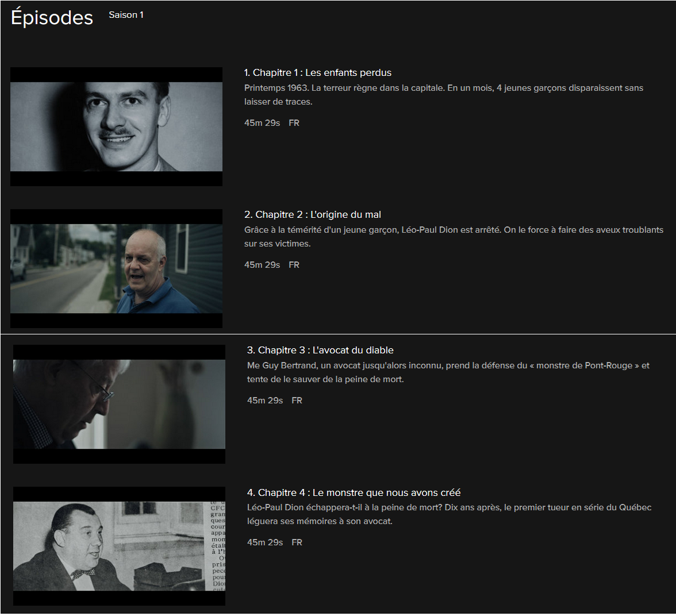Select title Chapitre 4 : Le monstre que nous avons créé

tap(354, 492)
